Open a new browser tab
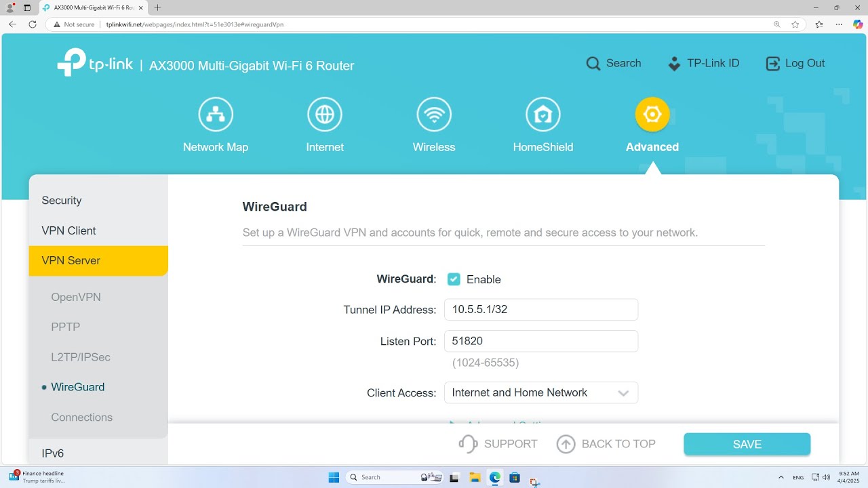This screenshot has width=868, height=488. pos(158,7)
